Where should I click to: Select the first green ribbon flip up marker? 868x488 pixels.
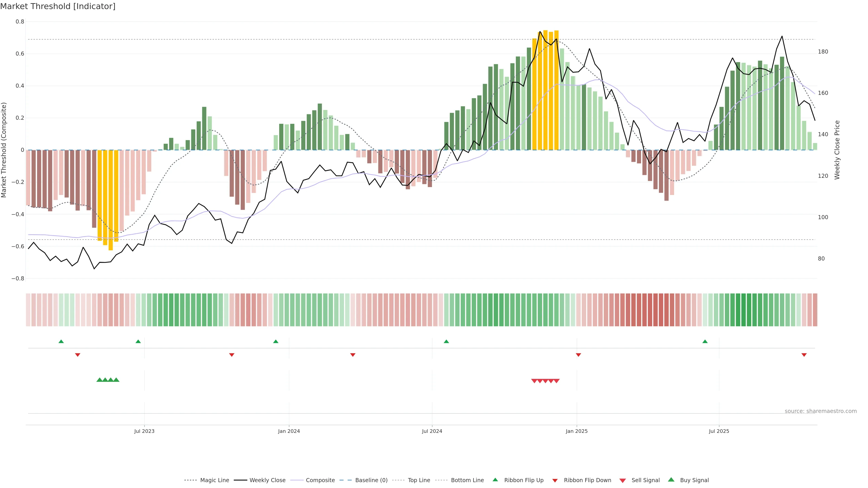coord(61,342)
